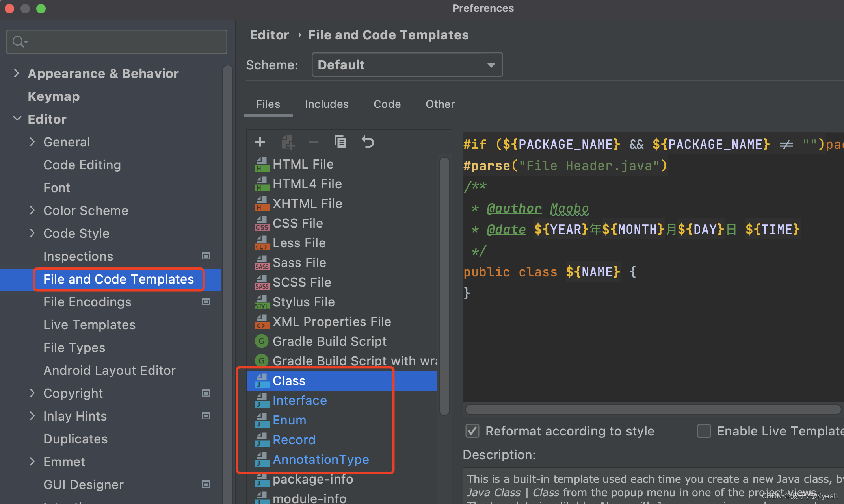Click the horizontal scrollbar under template editor

(x=653, y=409)
